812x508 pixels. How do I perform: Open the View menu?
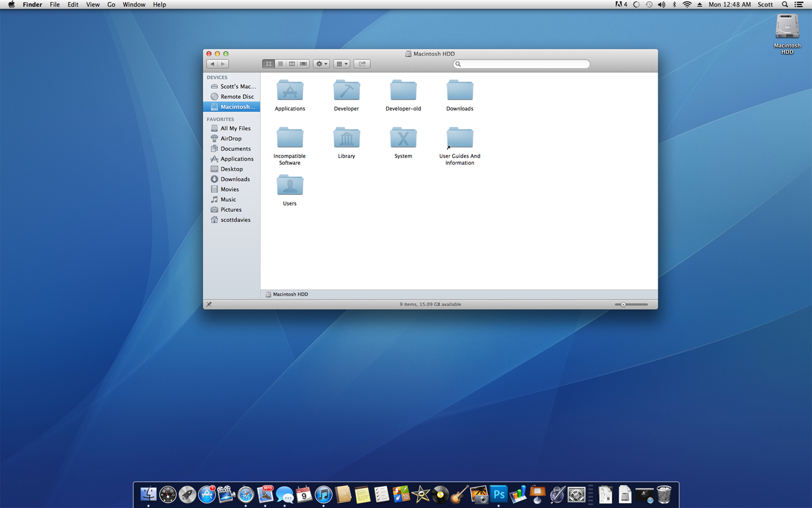[x=92, y=4]
